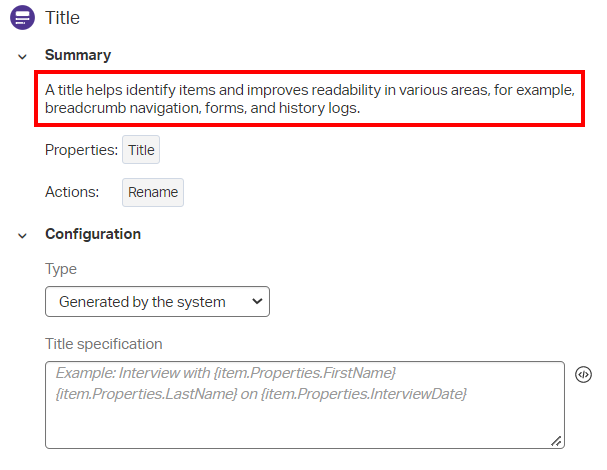Click the arrow on the Type selector

(257, 301)
